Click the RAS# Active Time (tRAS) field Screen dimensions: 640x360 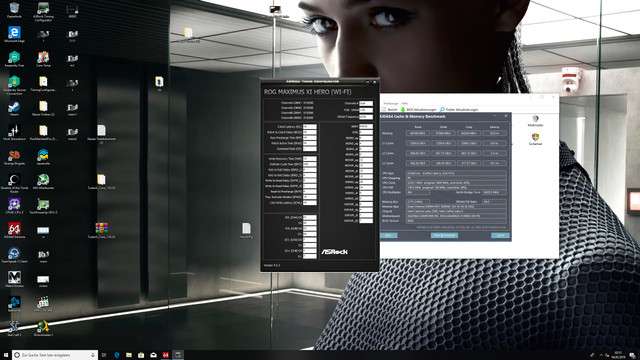[x=309, y=143]
